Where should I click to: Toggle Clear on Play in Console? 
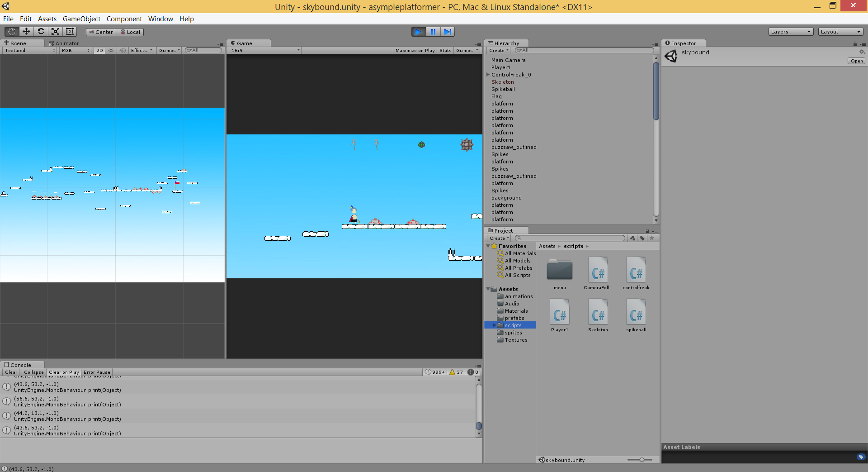64,372
